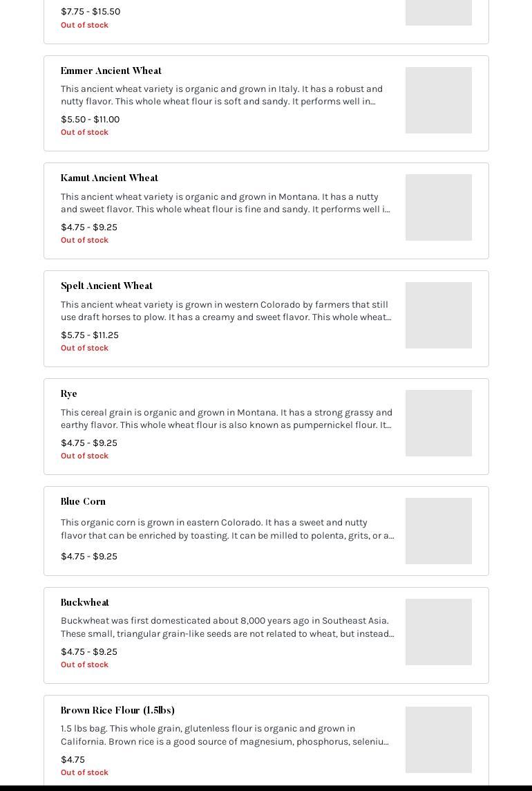
Task: Click the Rye description about pumpernickel flour
Action: [226, 419]
